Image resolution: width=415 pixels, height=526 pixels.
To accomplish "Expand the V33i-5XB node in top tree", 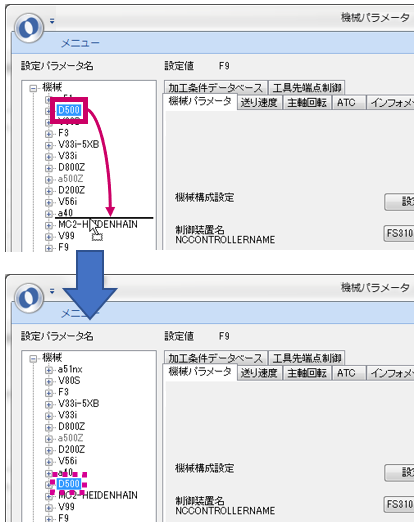I will pyautogui.click(x=49, y=145).
